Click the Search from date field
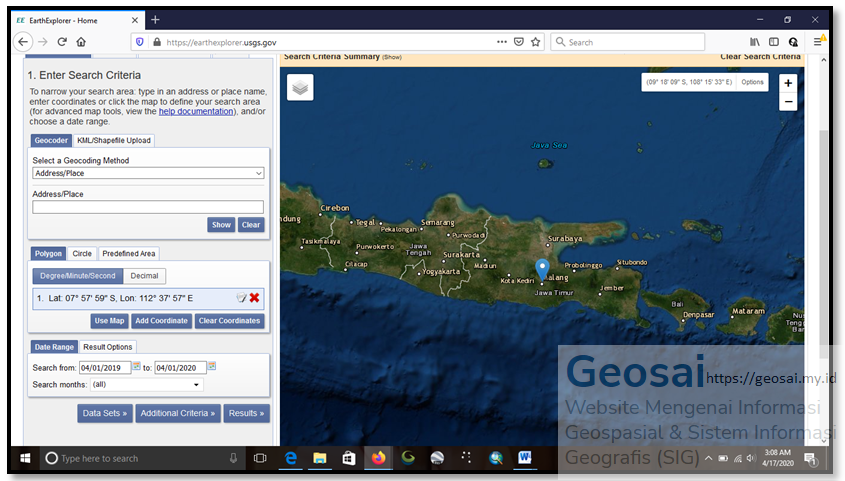Screen dimensions: 845x481 [x=105, y=368]
